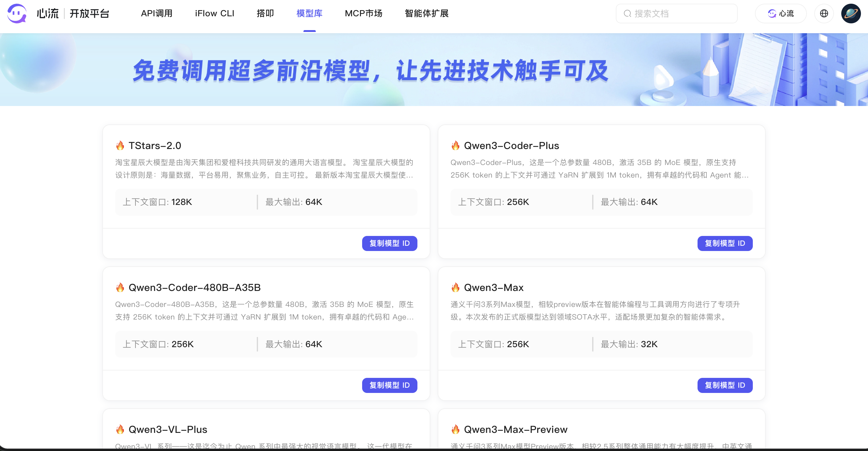Click the flame icon beside Qwen3-Coder-480B-A35B
868x451 pixels.
[x=120, y=288]
